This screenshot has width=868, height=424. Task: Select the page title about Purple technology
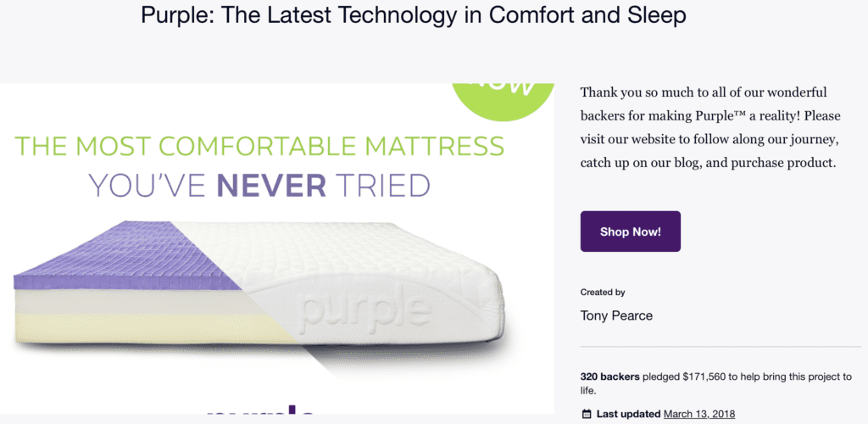tap(414, 15)
